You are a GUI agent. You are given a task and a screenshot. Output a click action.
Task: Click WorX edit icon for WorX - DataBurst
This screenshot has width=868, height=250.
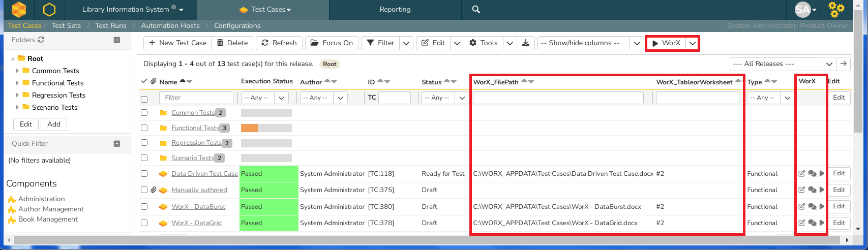(x=802, y=207)
